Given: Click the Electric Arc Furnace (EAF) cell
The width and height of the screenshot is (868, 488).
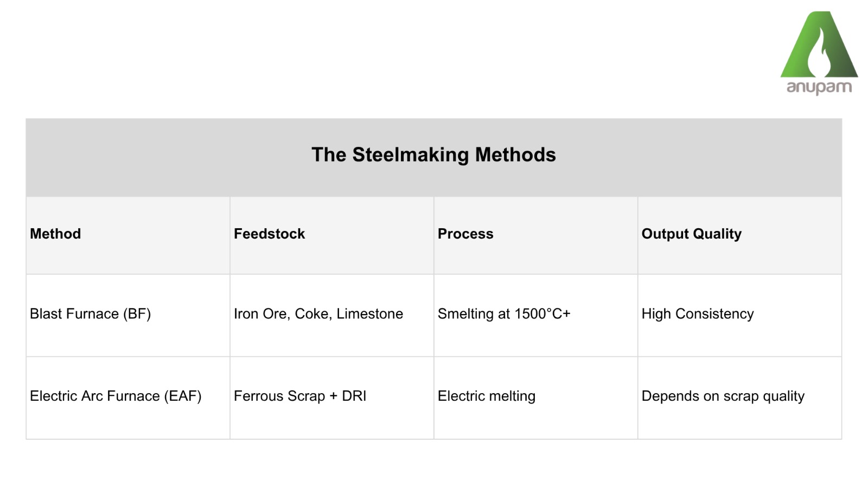Looking at the screenshot, I should click(x=116, y=396).
